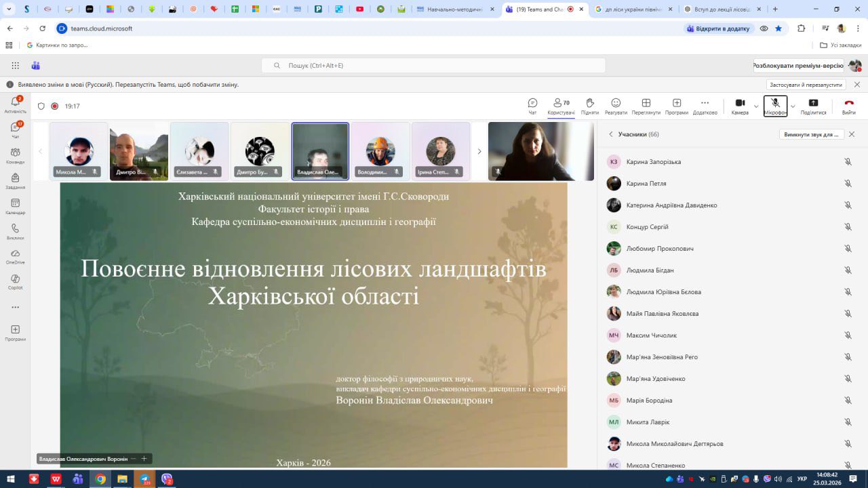Toggle mute icon for Карина Запорізька

click(848, 162)
